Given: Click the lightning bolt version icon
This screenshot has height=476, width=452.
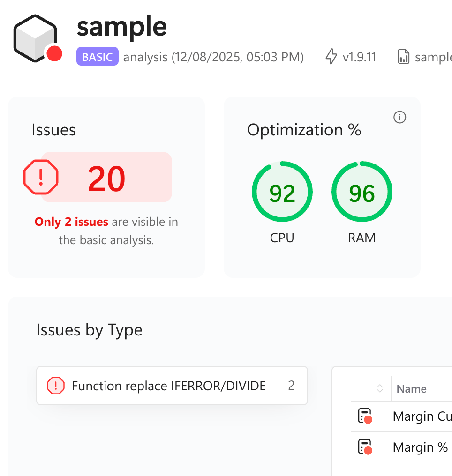Looking at the screenshot, I should (x=331, y=57).
